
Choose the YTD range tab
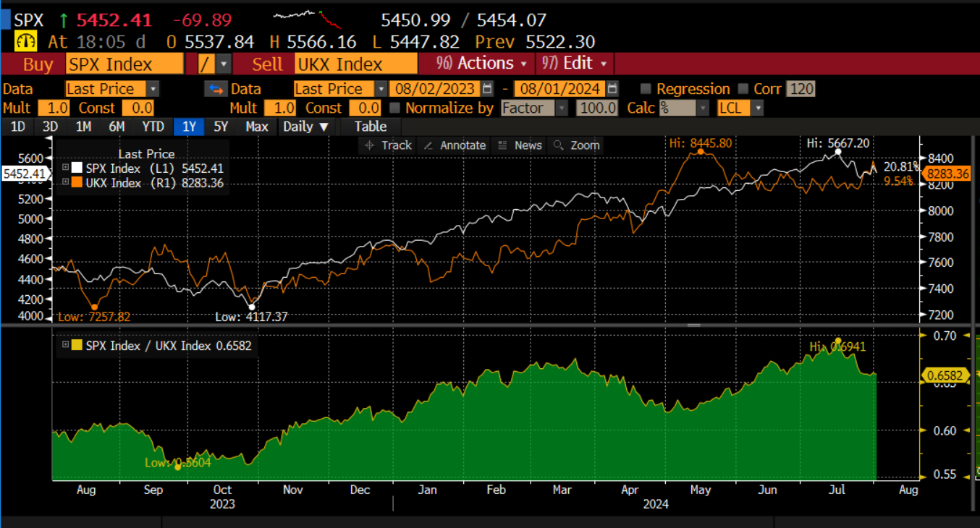pos(153,127)
